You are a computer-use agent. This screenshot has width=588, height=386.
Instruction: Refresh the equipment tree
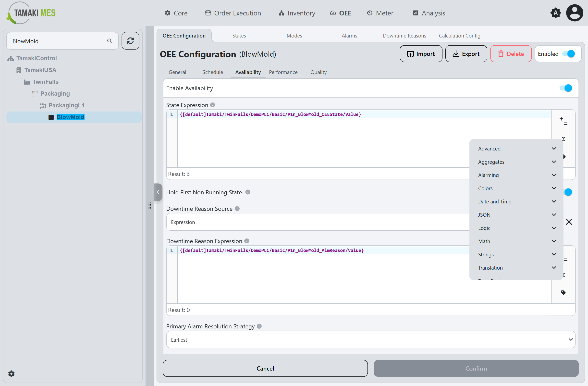[130, 41]
